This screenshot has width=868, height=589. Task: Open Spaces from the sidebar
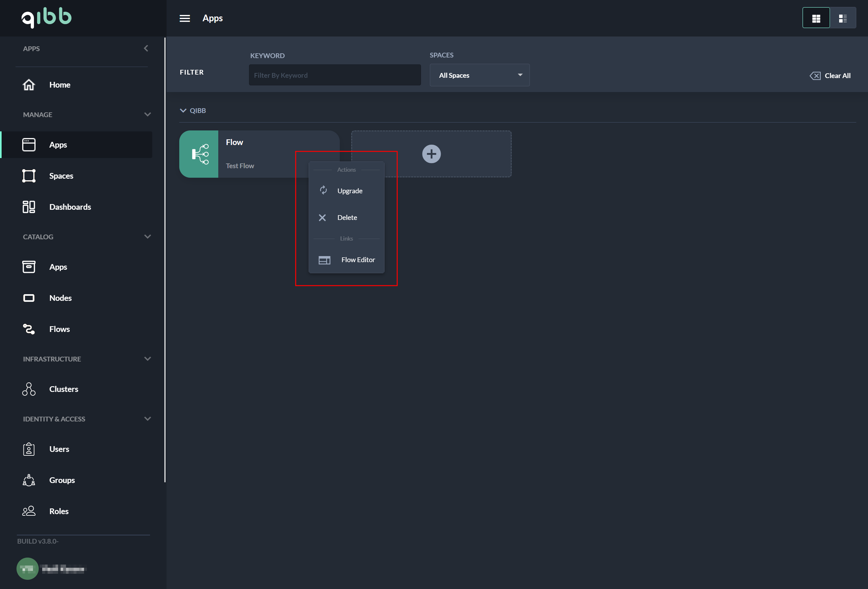click(61, 176)
